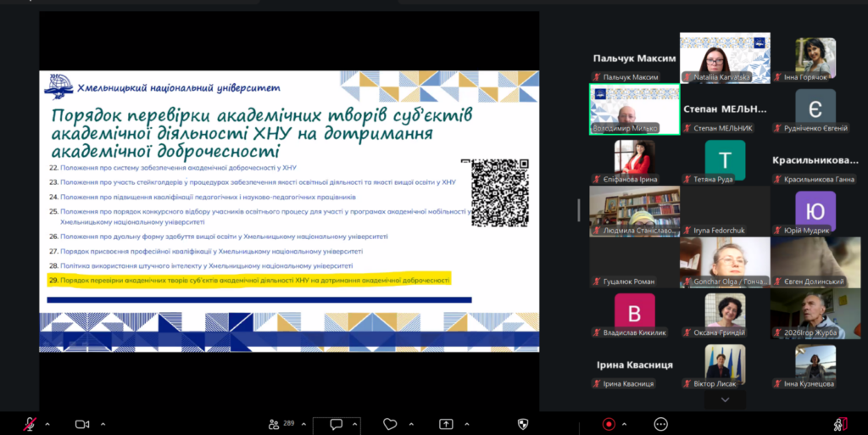
Task: Click the leave meeting icon
Action: pyautogui.click(x=841, y=425)
